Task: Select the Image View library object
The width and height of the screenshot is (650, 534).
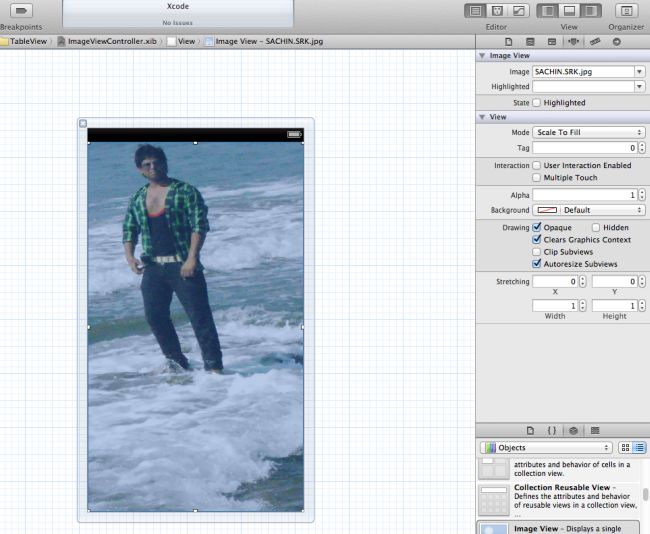Action: coord(560,528)
